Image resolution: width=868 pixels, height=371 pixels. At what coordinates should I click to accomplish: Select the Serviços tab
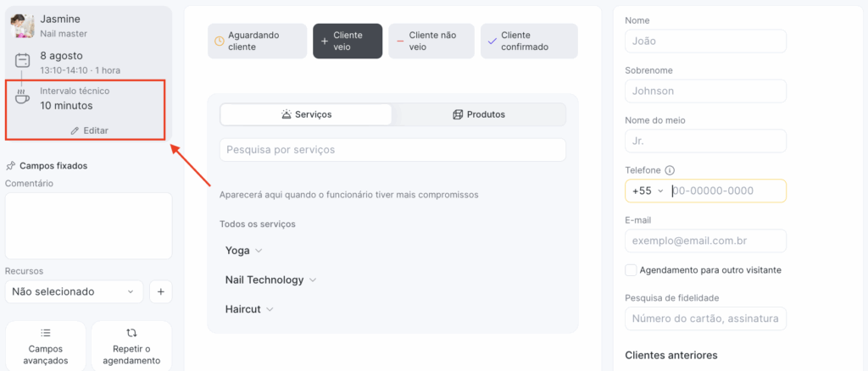pyautogui.click(x=306, y=114)
